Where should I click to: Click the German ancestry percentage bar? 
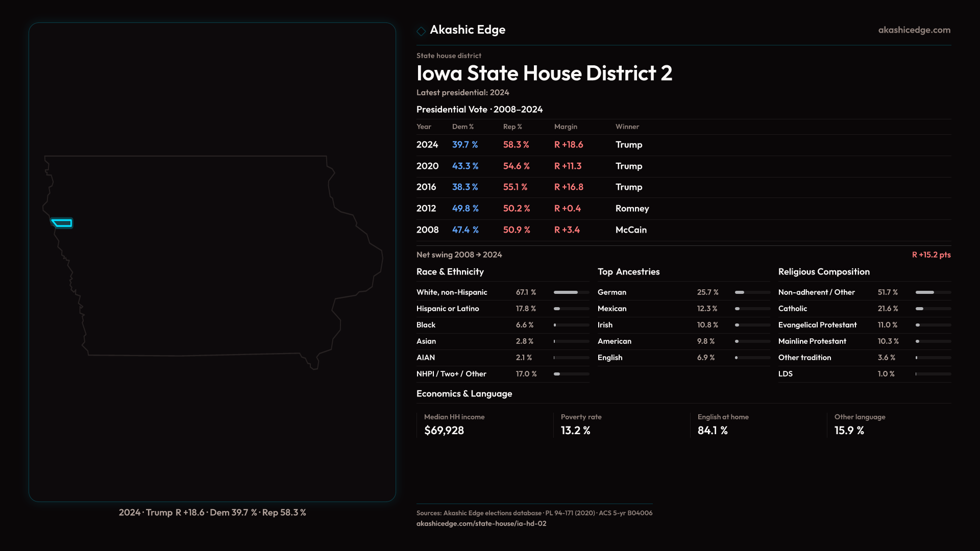(752, 292)
